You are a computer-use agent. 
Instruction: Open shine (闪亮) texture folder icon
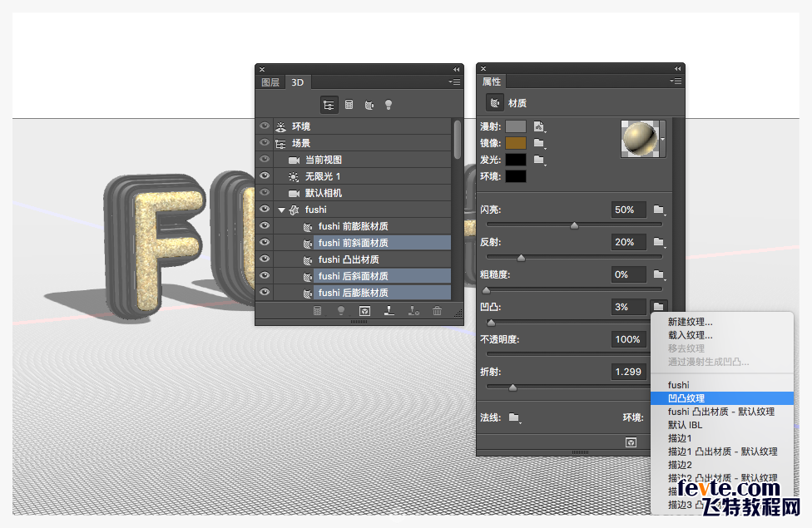(x=659, y=210)
